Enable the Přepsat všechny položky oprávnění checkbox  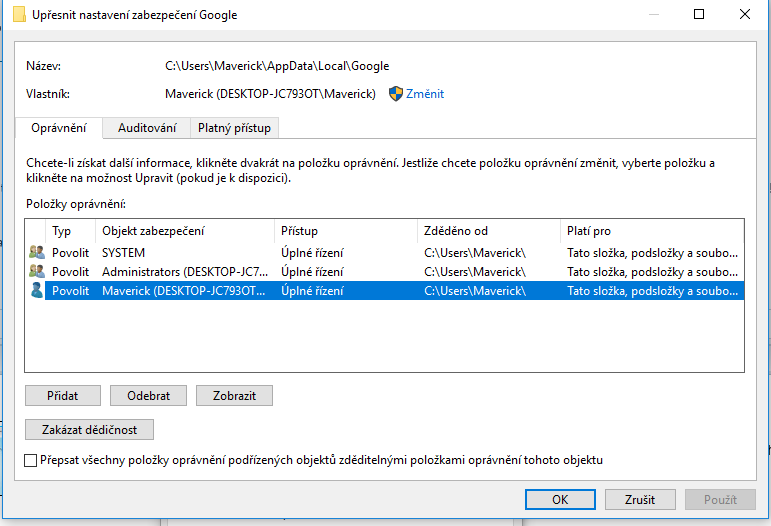31,460
